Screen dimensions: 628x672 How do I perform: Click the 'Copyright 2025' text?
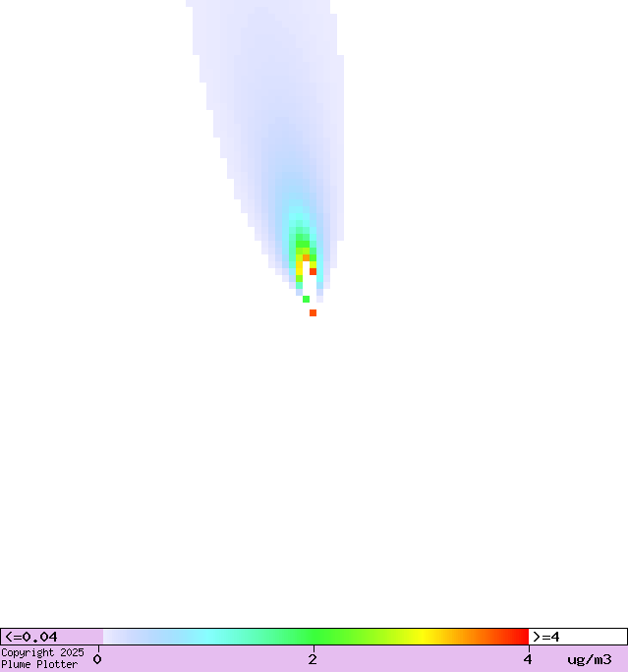click(42, 652)
